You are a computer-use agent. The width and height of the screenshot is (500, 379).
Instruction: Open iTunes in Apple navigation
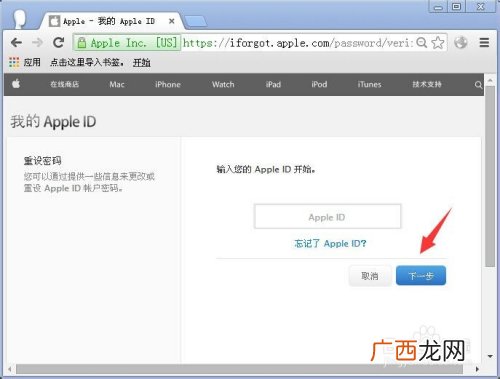pyautogui.click(x=369, y=84)
